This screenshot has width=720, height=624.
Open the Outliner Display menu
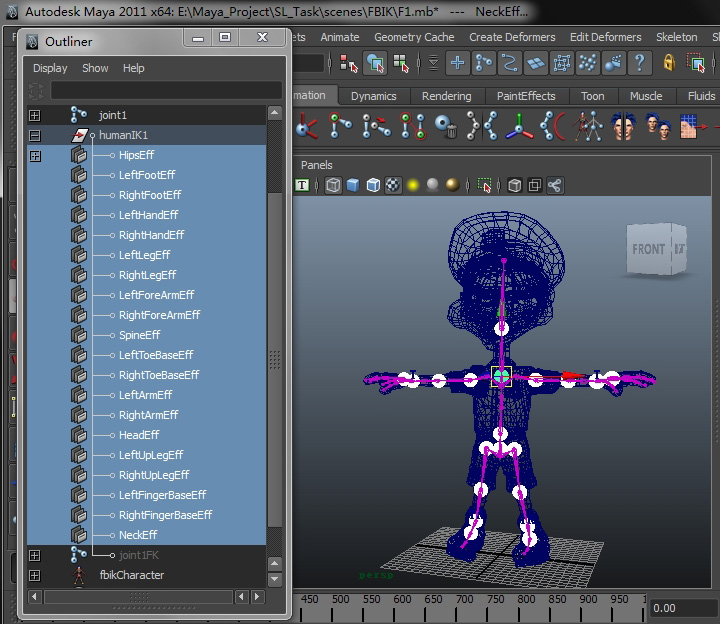(50, 68)
